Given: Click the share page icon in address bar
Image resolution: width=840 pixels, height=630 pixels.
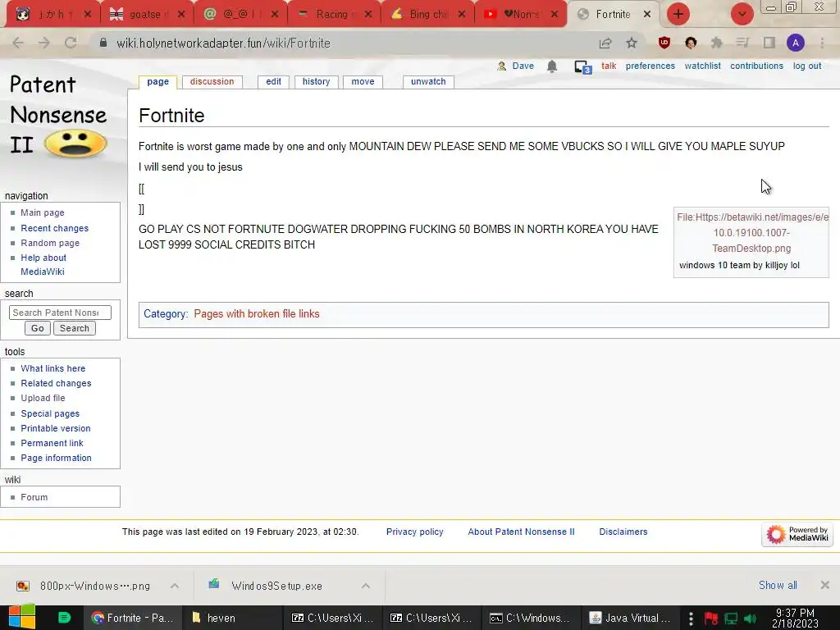Looking at the screenshot, I should click(605, 43).
